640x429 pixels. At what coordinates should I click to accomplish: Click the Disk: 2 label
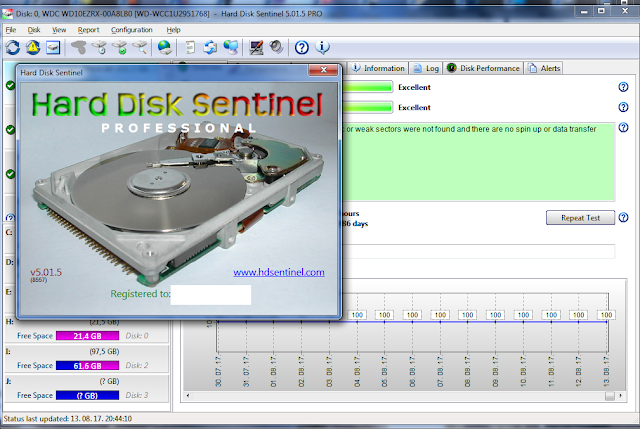(137, 365)
